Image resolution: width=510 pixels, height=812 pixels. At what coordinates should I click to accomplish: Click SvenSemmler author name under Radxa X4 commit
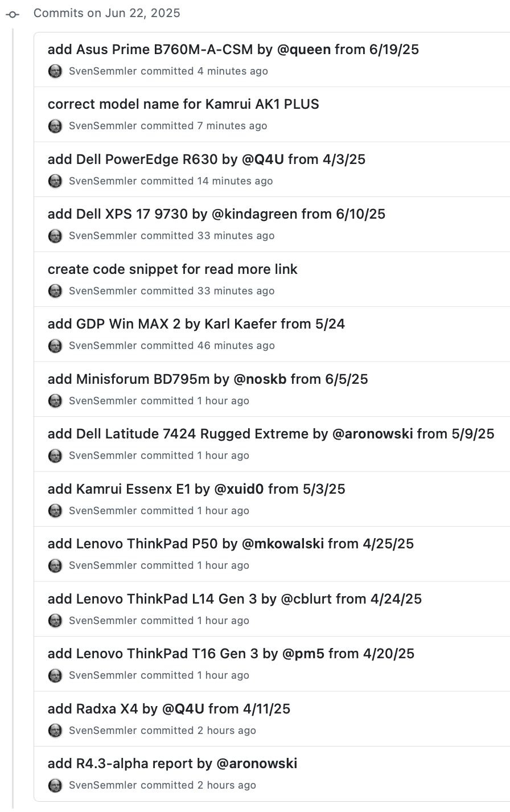[x=103, y=731]
